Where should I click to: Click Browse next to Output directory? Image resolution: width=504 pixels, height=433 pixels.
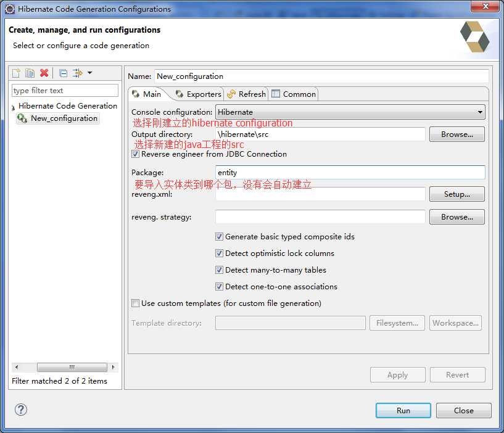point(456,134)
